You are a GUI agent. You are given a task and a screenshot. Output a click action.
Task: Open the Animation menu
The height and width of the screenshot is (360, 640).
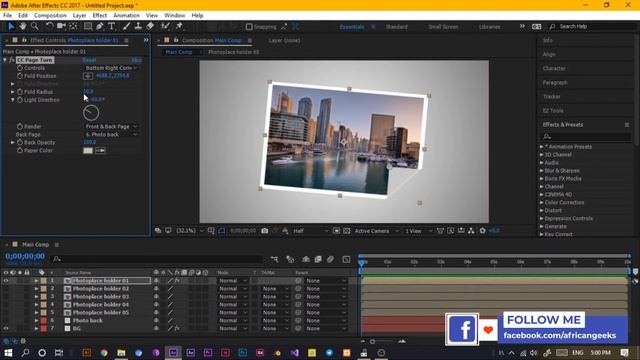point(126,16)
